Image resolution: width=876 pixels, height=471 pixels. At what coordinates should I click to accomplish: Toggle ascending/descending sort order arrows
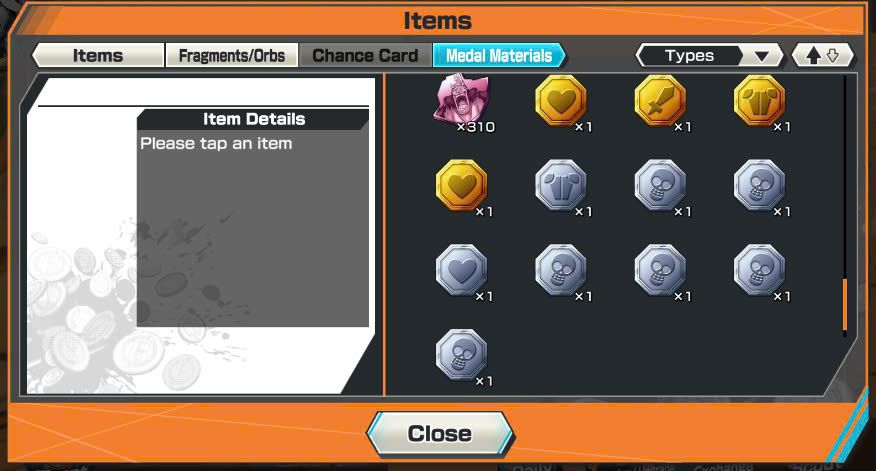pyautogui.click(x=823, y=55)
